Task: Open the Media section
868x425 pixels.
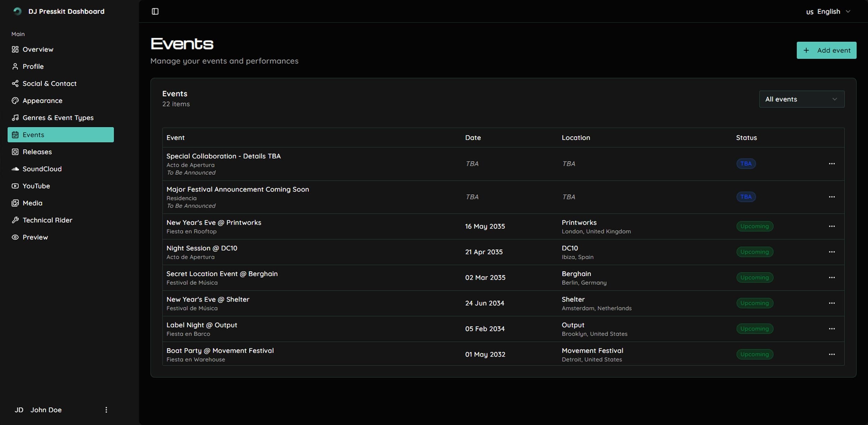Action: click(x=32, y=203)
